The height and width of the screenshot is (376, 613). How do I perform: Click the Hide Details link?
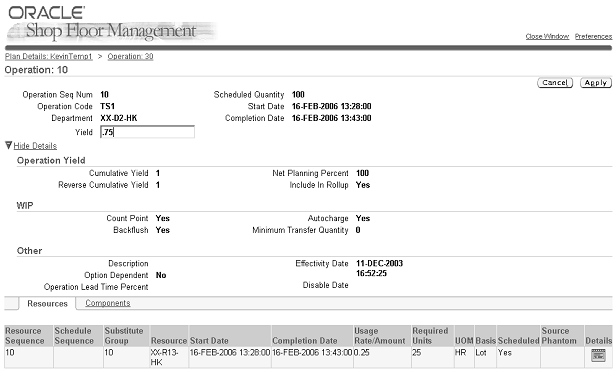coord(35,146)
